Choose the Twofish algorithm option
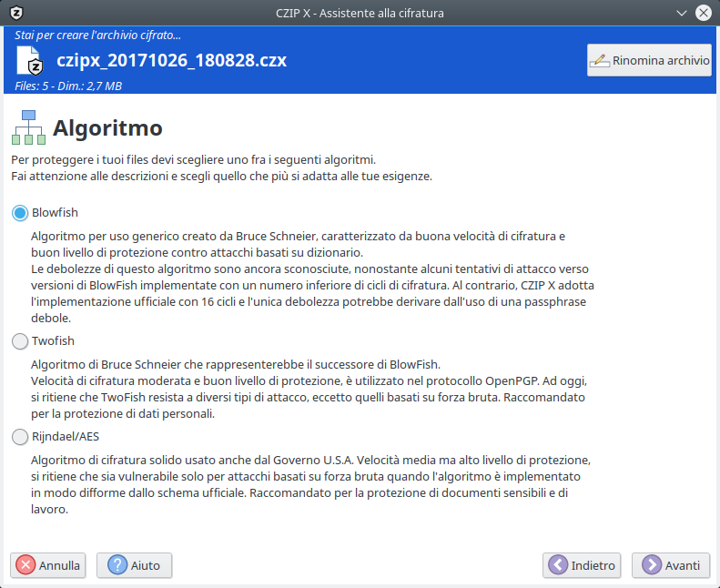This screenshot has height=588, width=720. (x=20, y=341)
